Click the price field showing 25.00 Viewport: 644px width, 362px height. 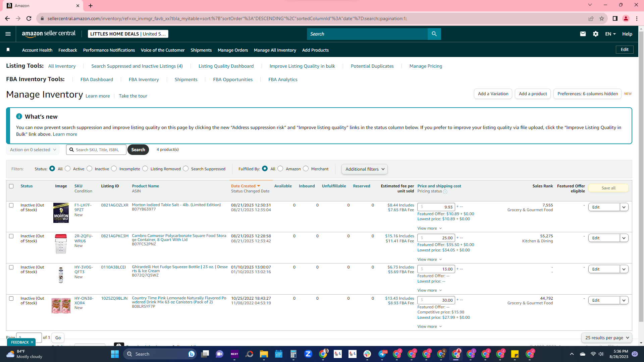pyautogui.click(x=436, y=238)
